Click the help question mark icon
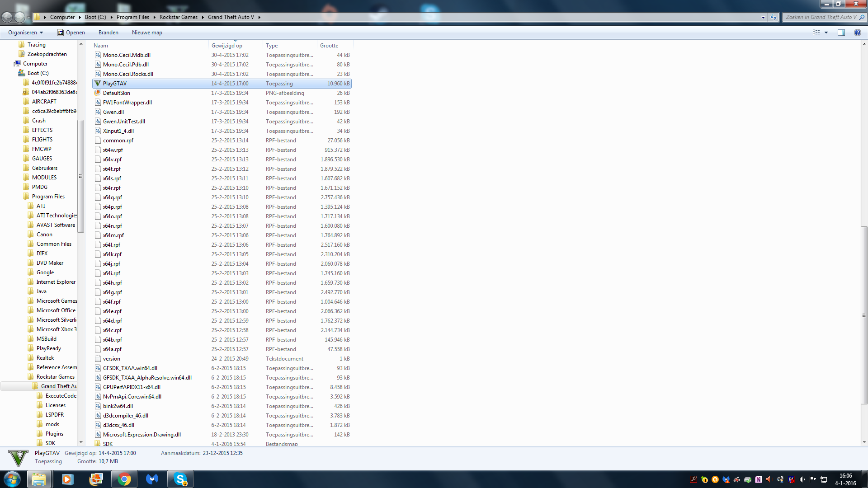Image resolution: width=868 pixels, height=488 pixels. click(857, 33)
